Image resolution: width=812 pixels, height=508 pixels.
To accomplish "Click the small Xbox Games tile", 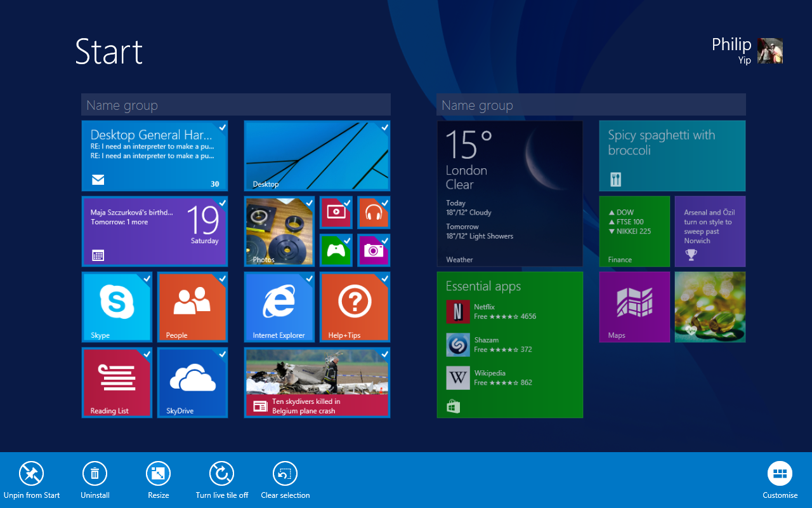I will click(x=336, y=250).
